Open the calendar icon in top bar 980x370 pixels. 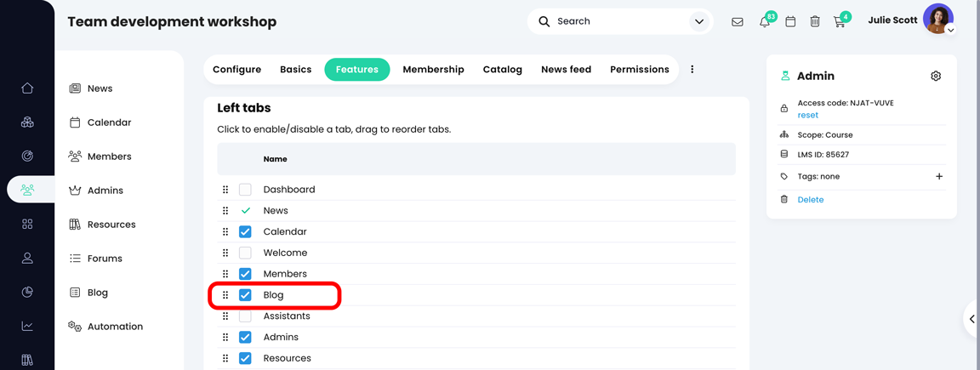tap(790, 22)
